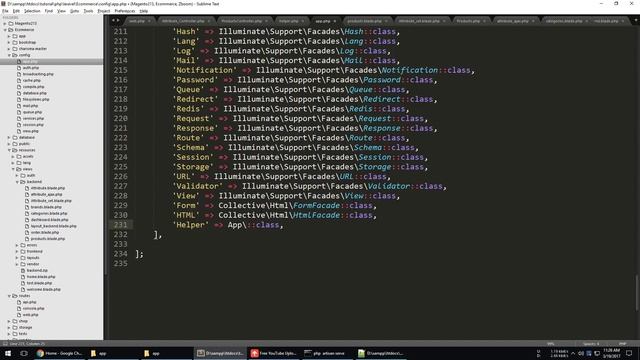
Task: Select the database.php file icon
Action: (19, 93)
